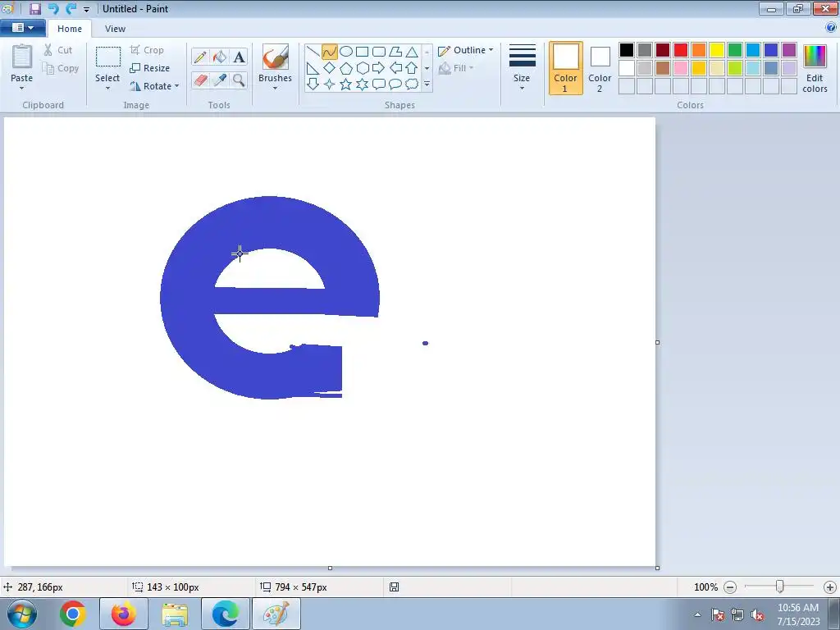
Task: Open the Paste dropdown arrow
Action: [x=22, y=89]
